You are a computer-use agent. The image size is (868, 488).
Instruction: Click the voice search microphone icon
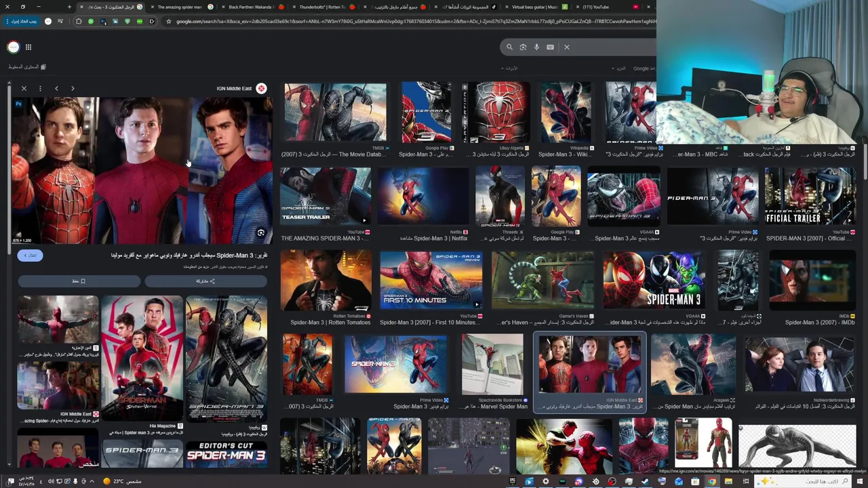tap(536, 47)
